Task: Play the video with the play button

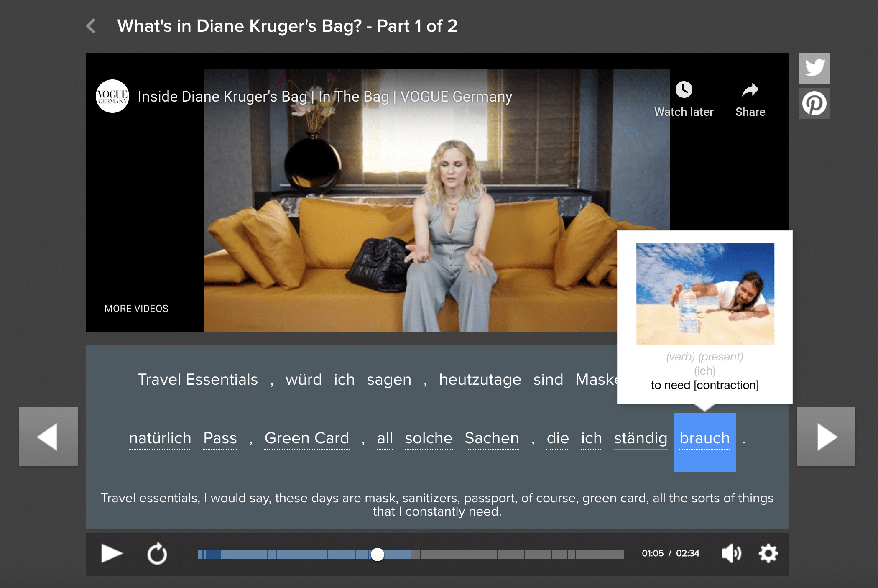Action: [x=111, y=553]
